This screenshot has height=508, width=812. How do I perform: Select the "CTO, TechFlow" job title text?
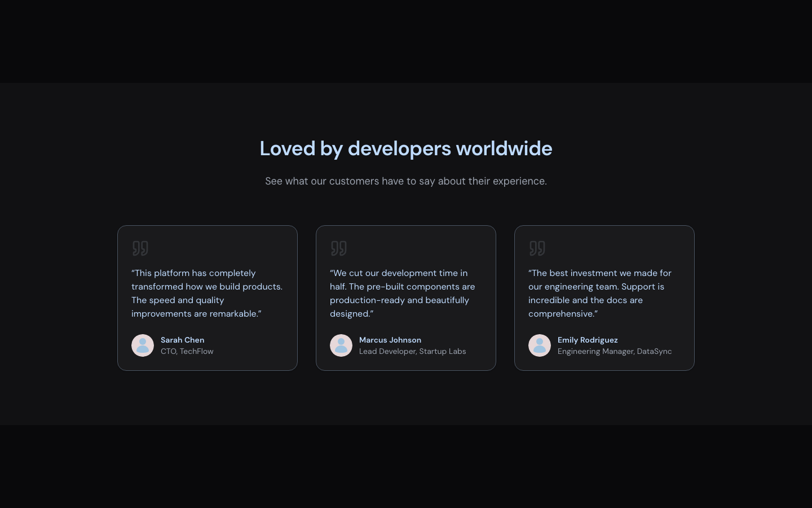pyautogui.click(x=187, y=351)
